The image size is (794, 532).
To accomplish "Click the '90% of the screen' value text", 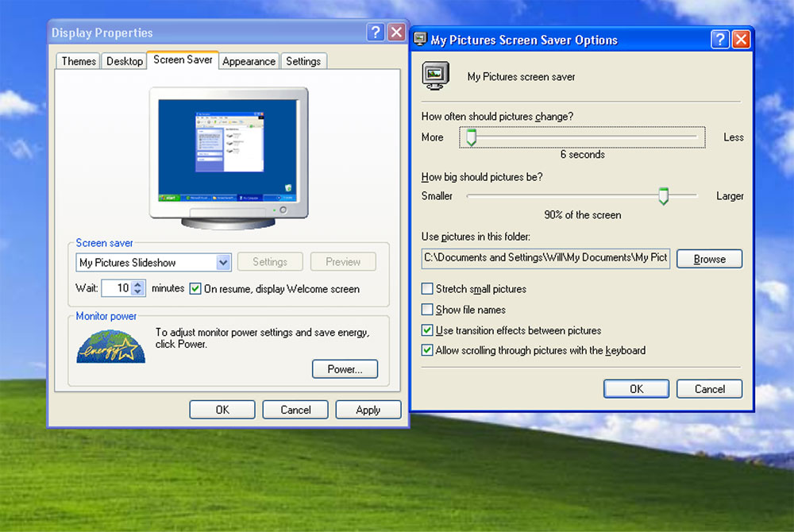I will [x=582, y=214].
